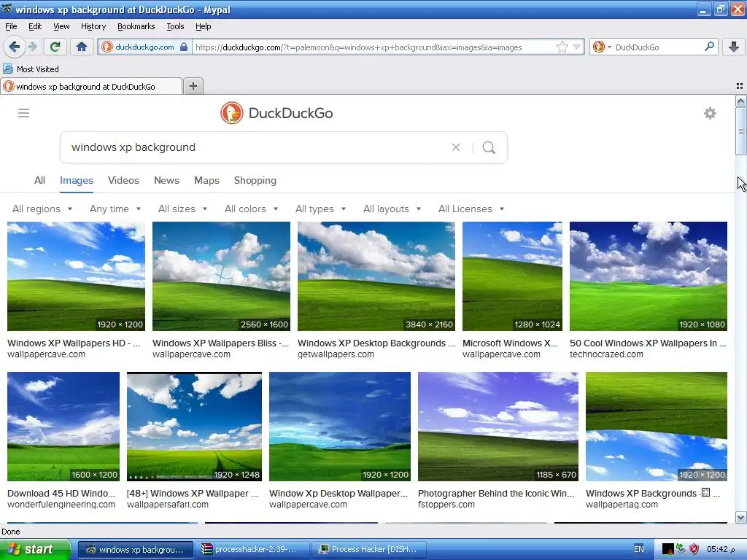Viewport: 747px width, 560px height.
Task: Click Window Xp Desktop Wallpaper title link
Action: tap(338, 494)
